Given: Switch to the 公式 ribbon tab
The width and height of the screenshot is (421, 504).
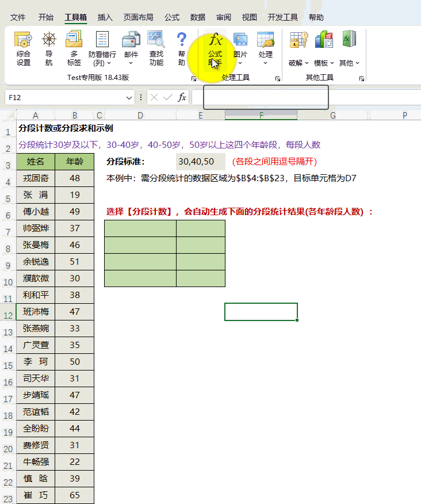Looking at the screenshot, I should point(171,17).
